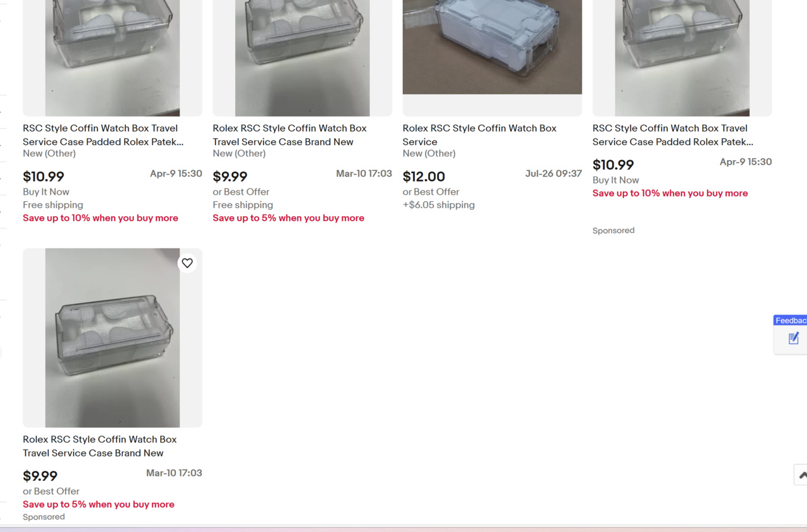Click the $12.00 price
This screenshot has width=807, height=532.
click(x=424, y=177)
